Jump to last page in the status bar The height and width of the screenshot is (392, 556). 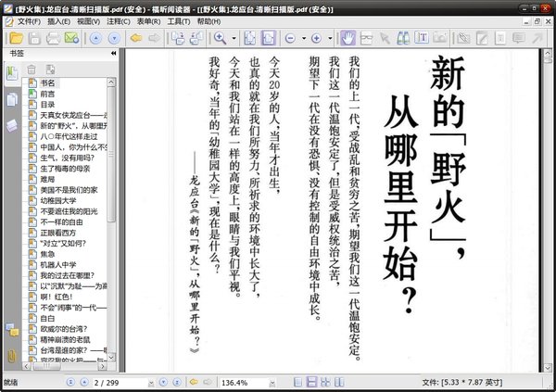(177, 382)
